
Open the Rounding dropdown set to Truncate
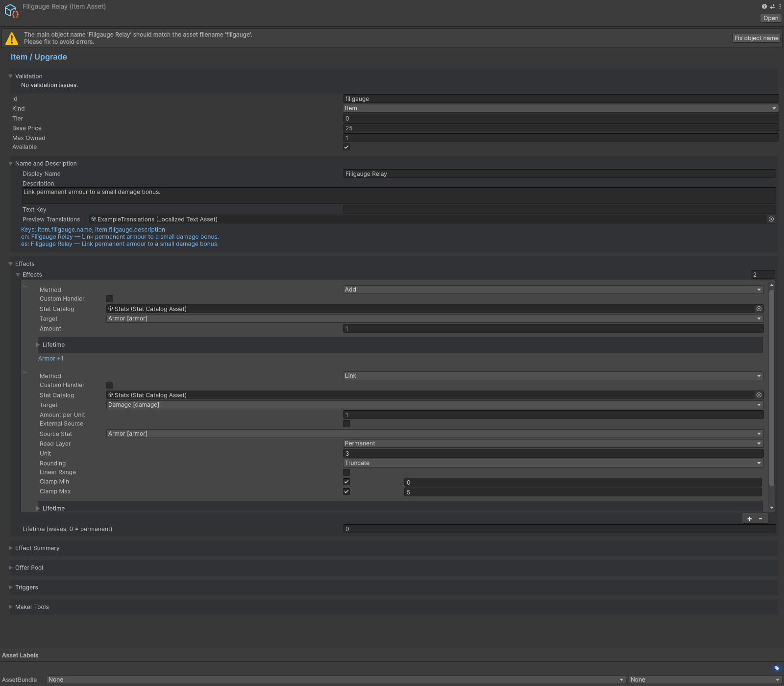tap(553, 463)
